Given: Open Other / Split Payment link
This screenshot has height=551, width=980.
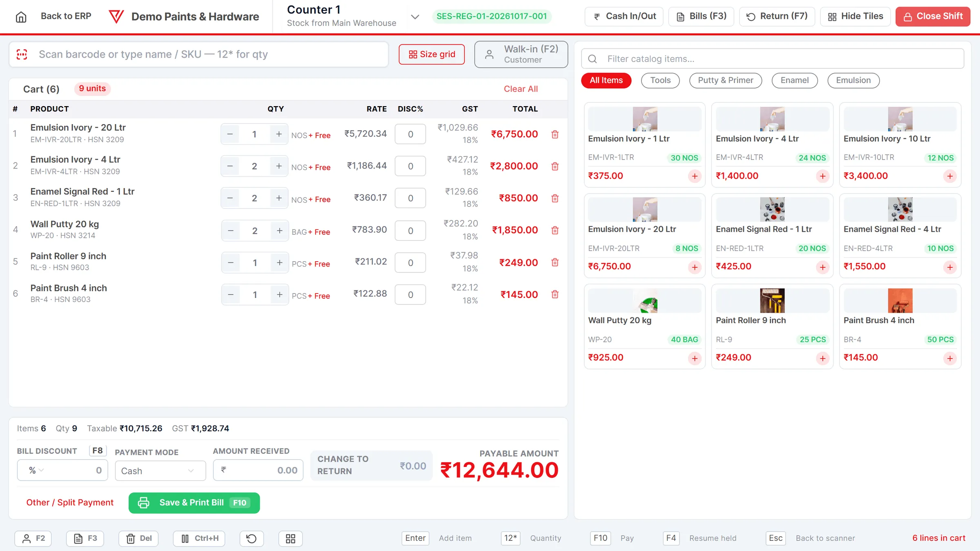Looking at the screenshot, I should (70, 502).
